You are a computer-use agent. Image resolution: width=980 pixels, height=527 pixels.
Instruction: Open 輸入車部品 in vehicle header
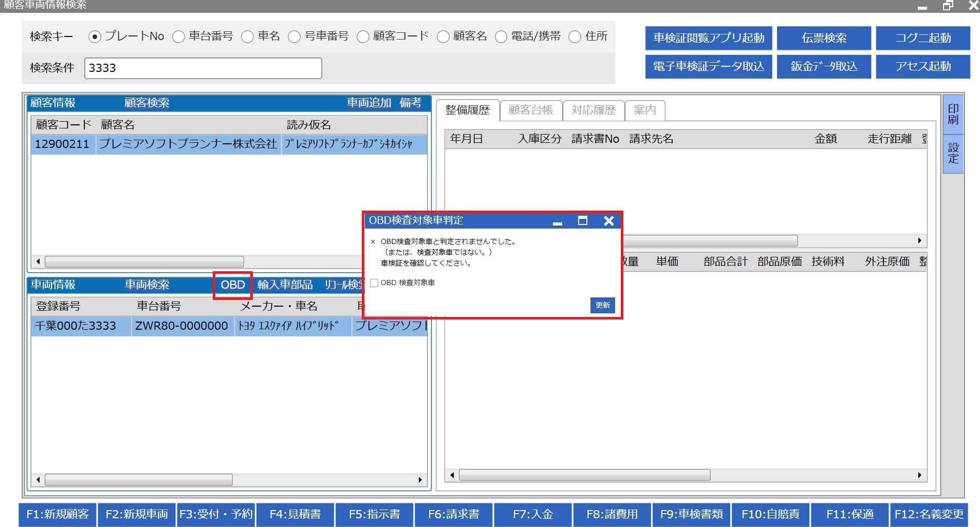point(285,285)
